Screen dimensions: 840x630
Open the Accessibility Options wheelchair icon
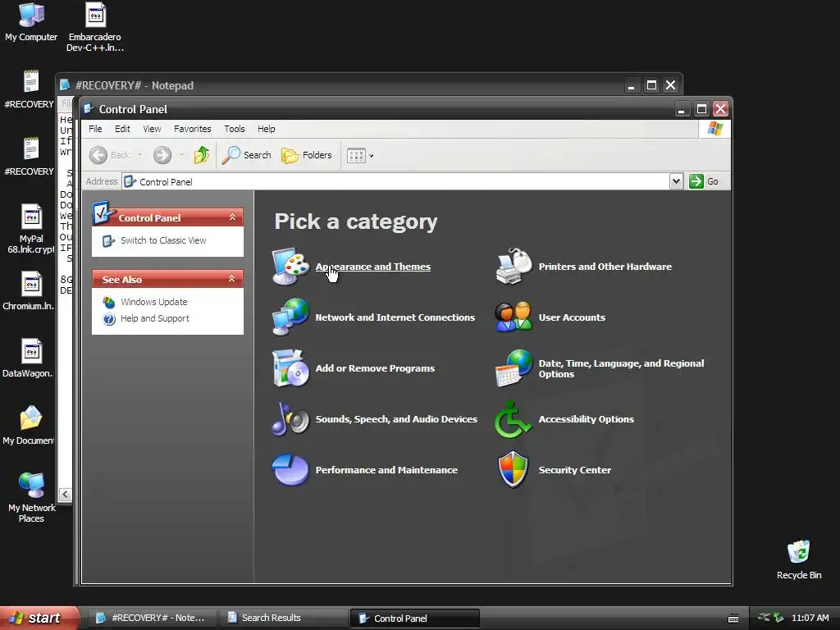(514, 419)
